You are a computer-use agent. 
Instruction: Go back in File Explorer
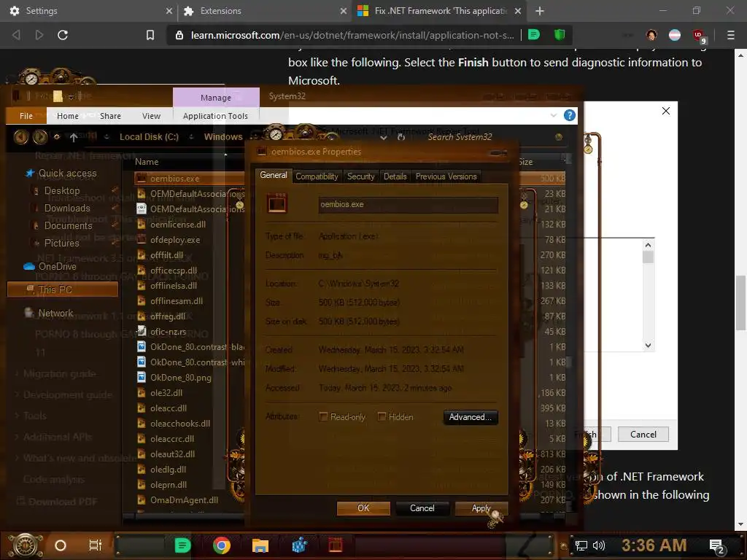point(21,137)
